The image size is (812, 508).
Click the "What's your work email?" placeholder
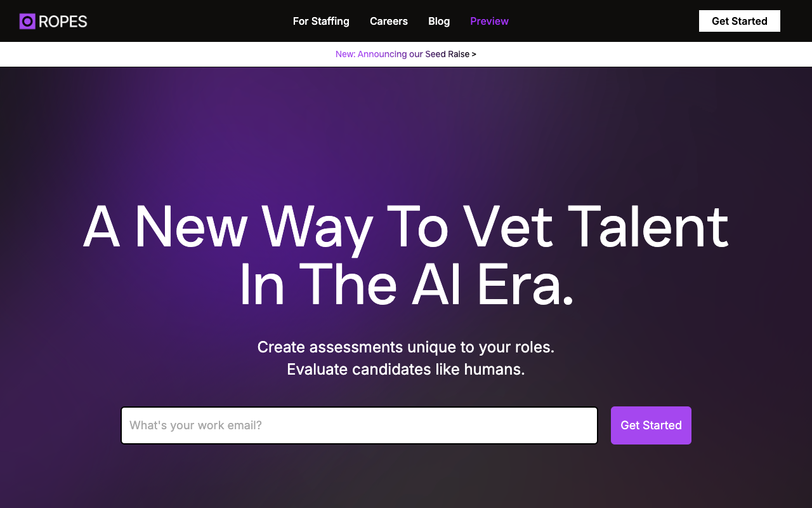click(195, 425)
